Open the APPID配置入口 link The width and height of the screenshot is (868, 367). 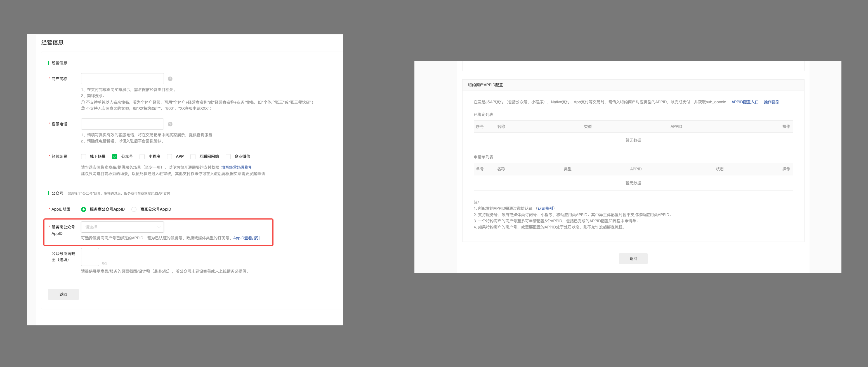(745, 102)
